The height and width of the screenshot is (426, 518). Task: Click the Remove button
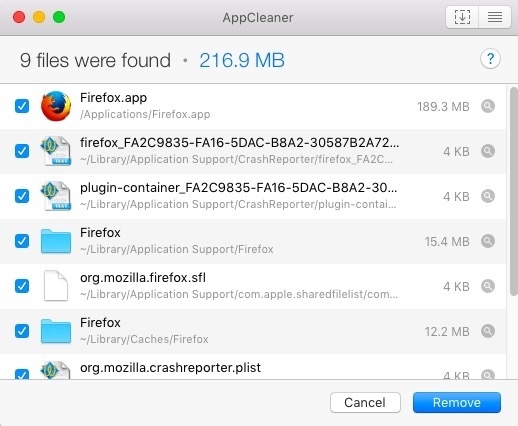click(457, 402)
